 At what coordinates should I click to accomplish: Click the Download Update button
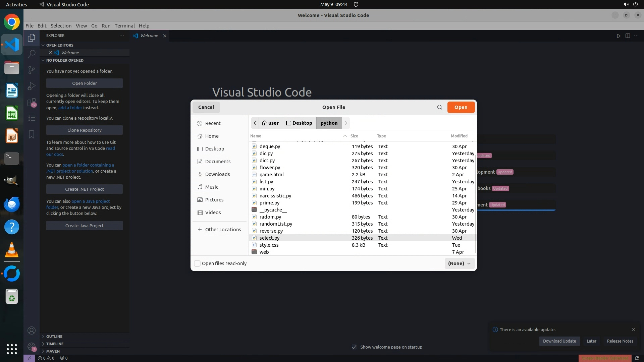click(x=559, y=341)
